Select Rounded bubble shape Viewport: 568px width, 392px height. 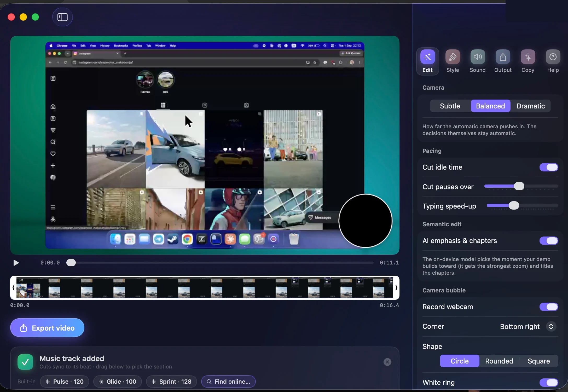(x=499, y=361)
